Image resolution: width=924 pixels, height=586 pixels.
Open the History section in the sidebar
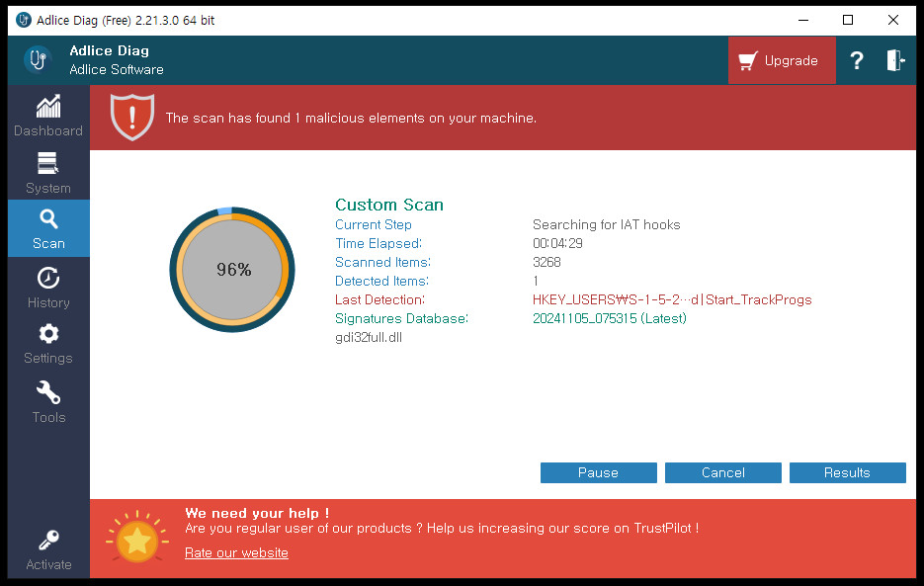(48, 288)
